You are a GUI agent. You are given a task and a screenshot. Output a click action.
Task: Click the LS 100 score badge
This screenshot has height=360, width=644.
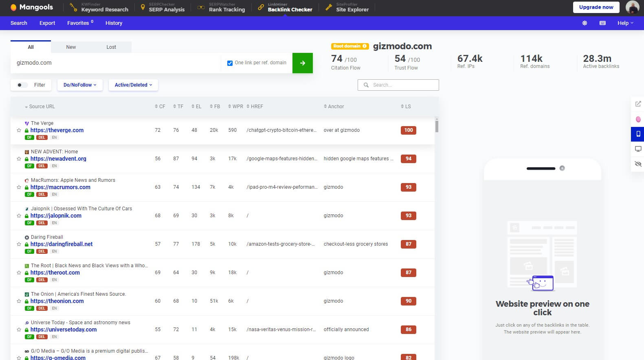409,130
